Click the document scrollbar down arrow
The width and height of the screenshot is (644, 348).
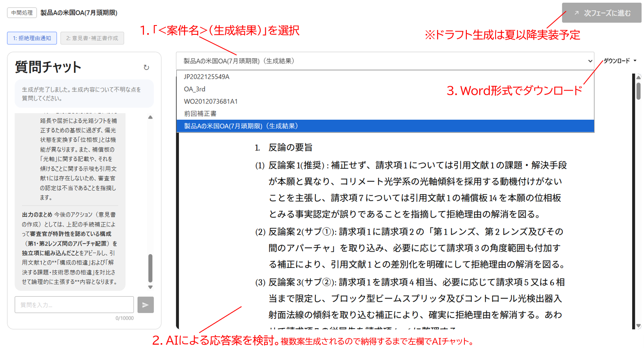(x=638, y=325)
